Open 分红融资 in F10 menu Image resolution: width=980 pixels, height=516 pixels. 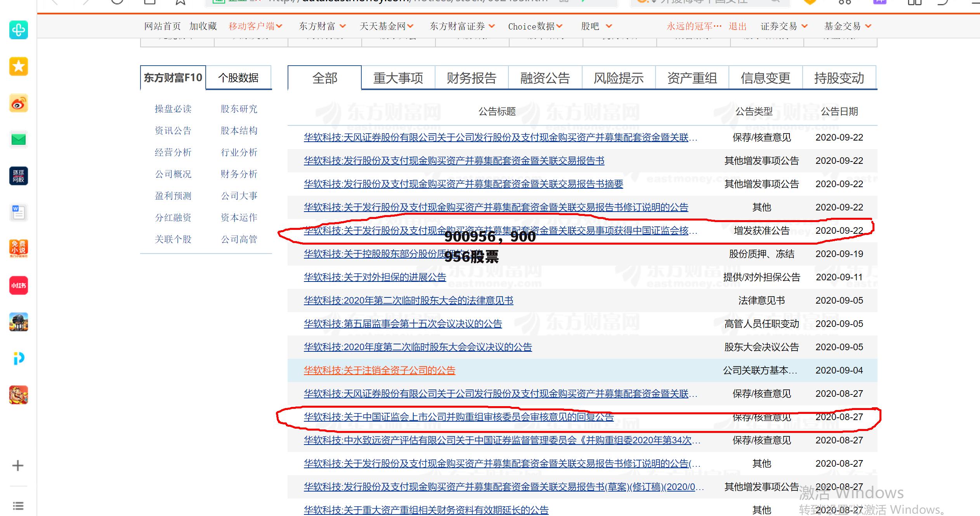coord(173,217)
